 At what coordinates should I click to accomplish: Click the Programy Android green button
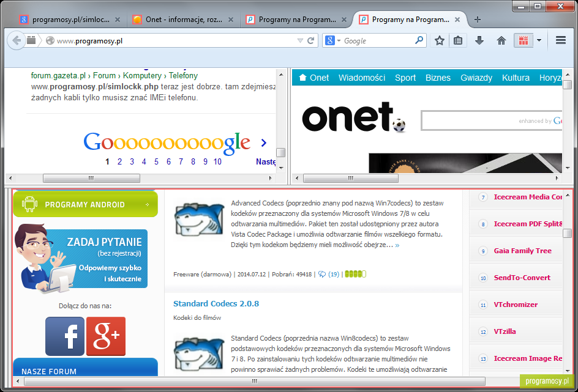coord(85,204)
